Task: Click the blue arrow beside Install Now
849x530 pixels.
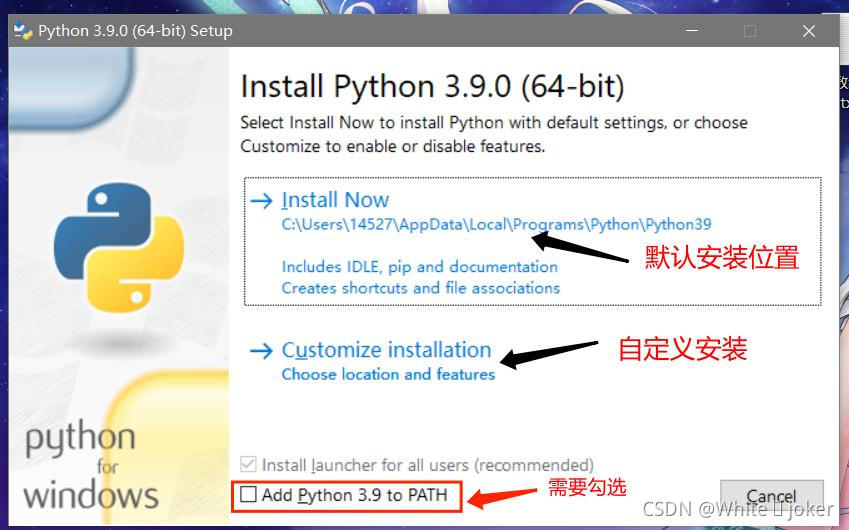Action: [262, 201]
